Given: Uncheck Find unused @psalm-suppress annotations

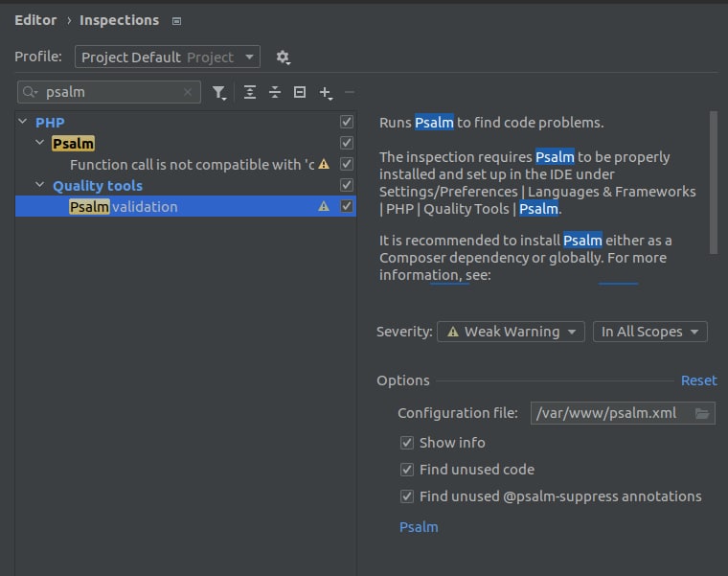Looking at the screenshot, I should [407, 496].
